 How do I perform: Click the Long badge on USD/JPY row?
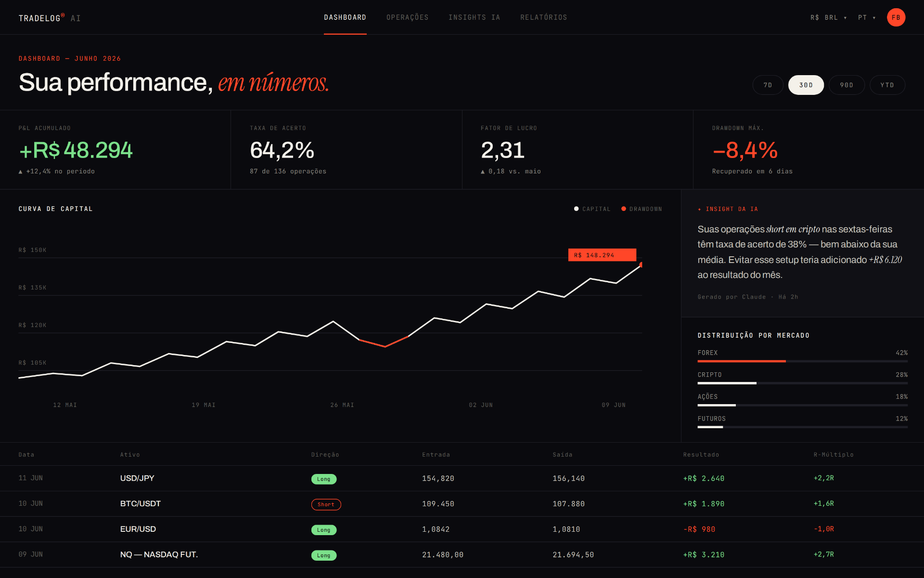pos(324,479)
